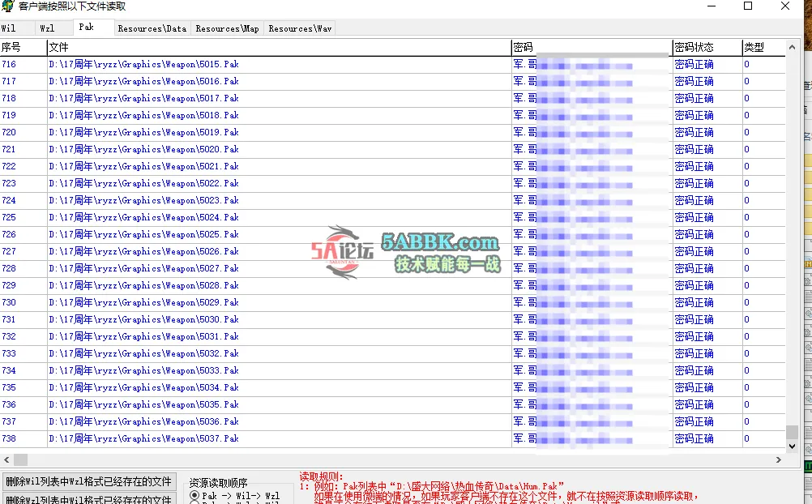Click the app icon in title bar
Screen dimensions: 812x504
tap(8, 6)
